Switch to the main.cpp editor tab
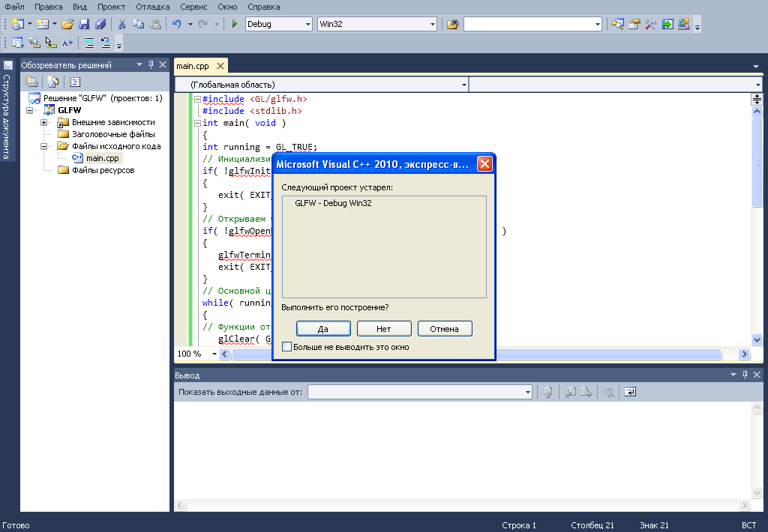This screenshot has height=532, width=768. pos(193,66)
